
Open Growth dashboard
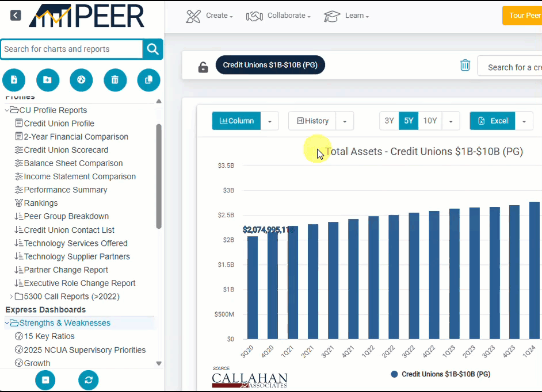[32, 363]
